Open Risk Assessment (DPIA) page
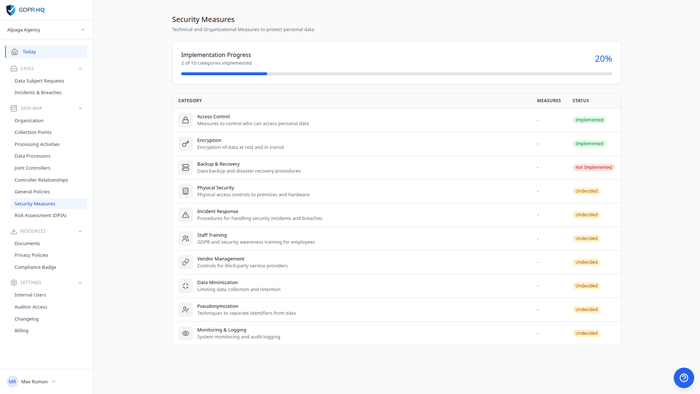700x394 pixels. 40,216
